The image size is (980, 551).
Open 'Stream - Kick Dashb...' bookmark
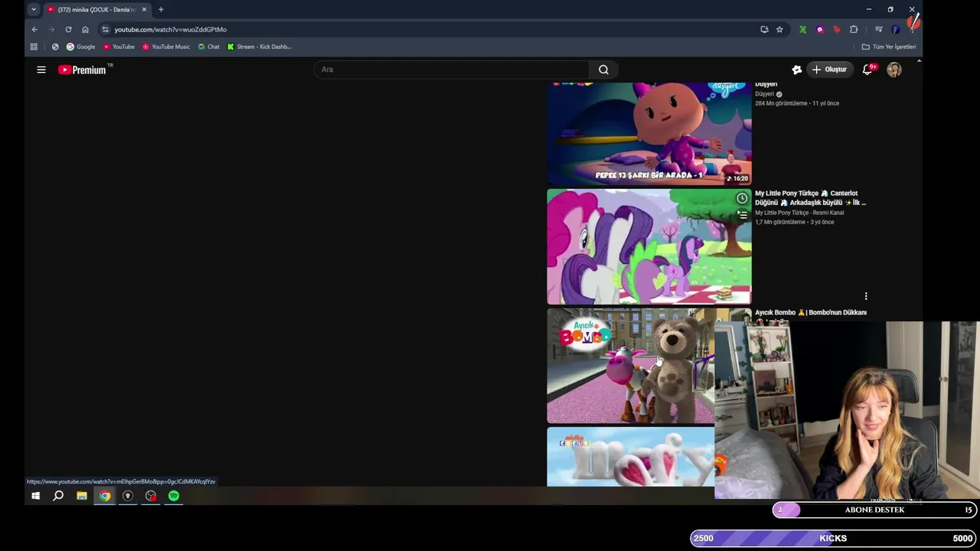click(x=260, y=47)
